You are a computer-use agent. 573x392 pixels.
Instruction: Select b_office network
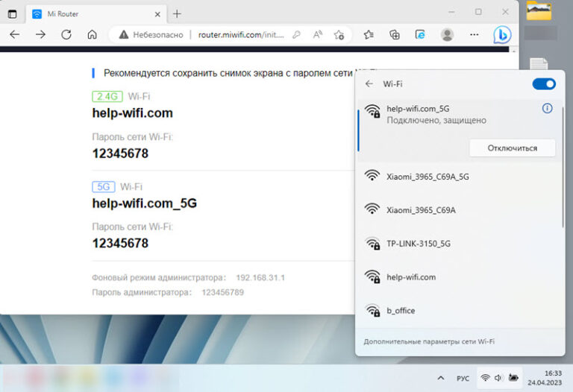pyautogui.click(x=458, y=311)
